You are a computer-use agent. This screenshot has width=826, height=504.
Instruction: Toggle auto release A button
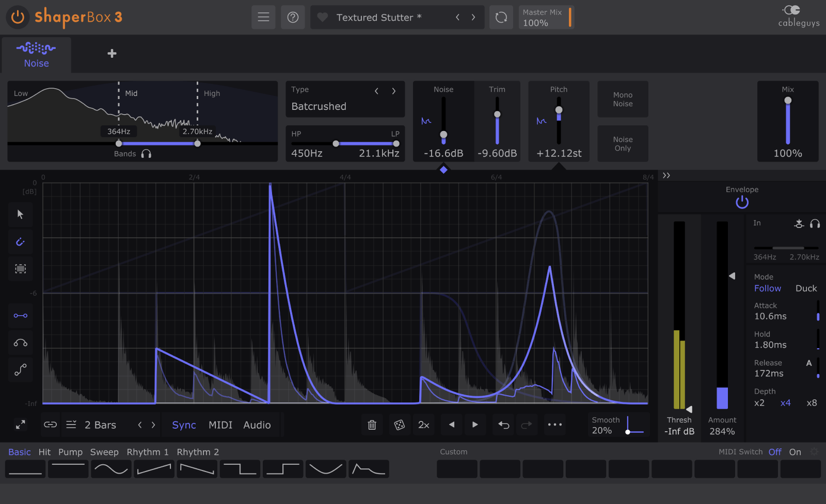pos(809,363)
